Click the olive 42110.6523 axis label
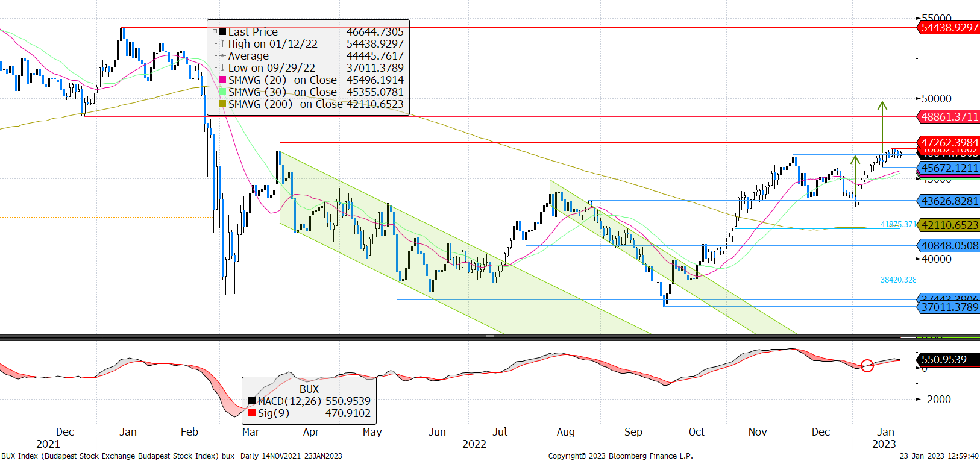Image resolution: width=980 pixels, height=461 pixels. click(949, 225)
